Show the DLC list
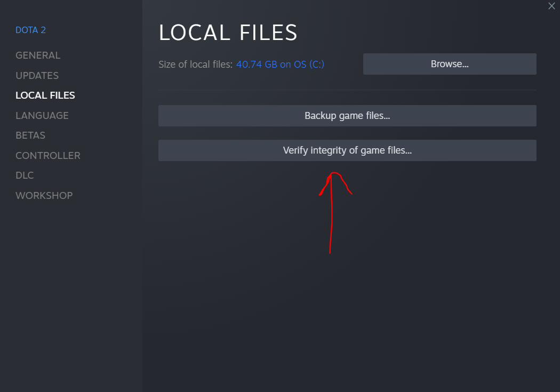 coord(25,175)
